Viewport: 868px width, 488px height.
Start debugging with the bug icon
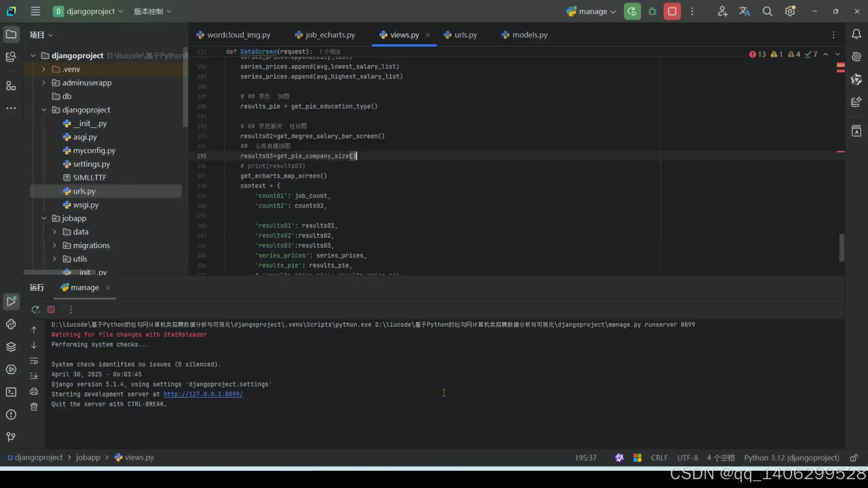pos(652,12)
